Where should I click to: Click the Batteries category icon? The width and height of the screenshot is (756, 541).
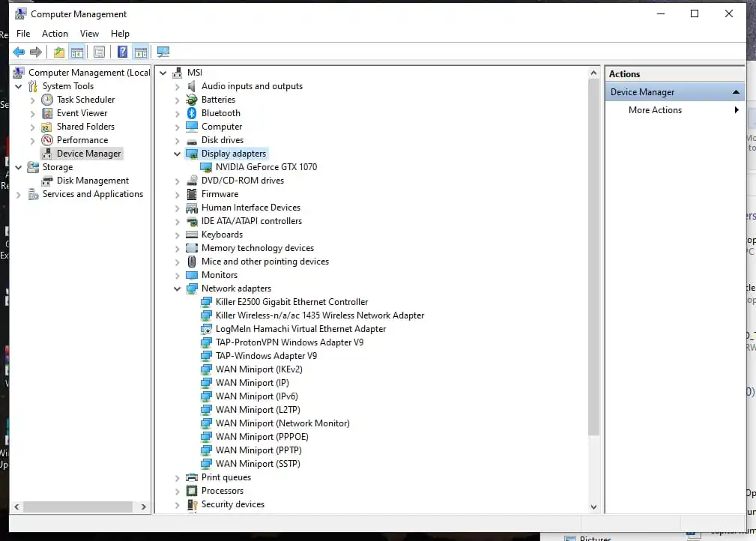pyautogui.click(x=192, y=100)
